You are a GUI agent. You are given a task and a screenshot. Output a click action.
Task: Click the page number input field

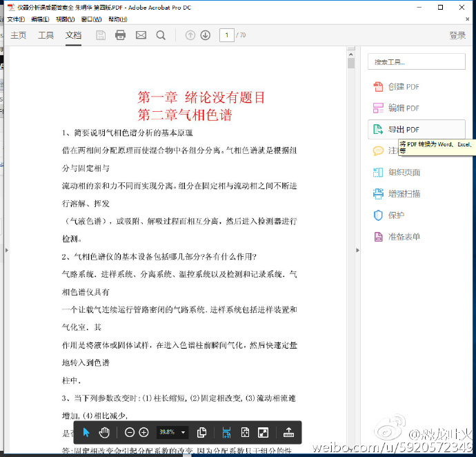coord(226,35)
